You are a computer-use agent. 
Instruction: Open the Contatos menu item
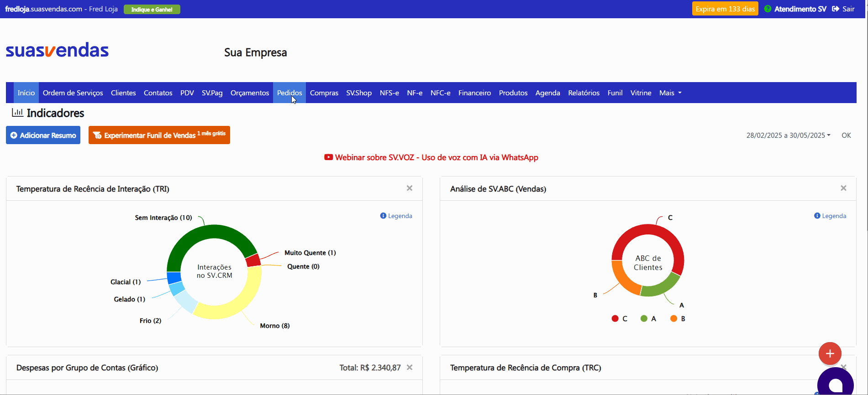click(x=158, y=93)
